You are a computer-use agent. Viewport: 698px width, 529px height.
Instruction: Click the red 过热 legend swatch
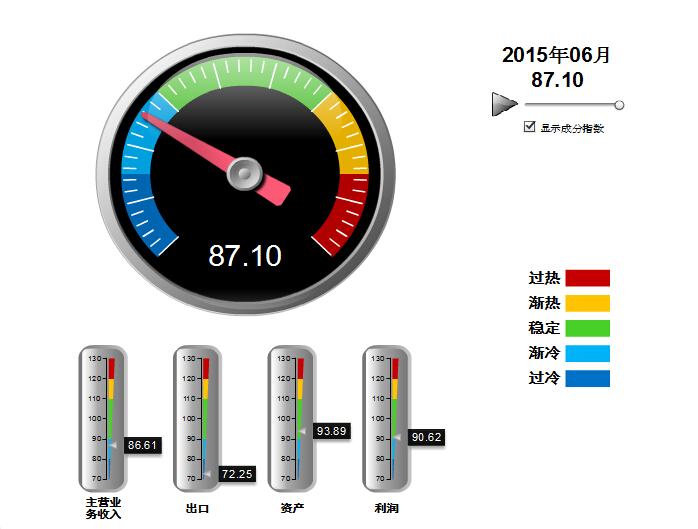coord(587,277)
